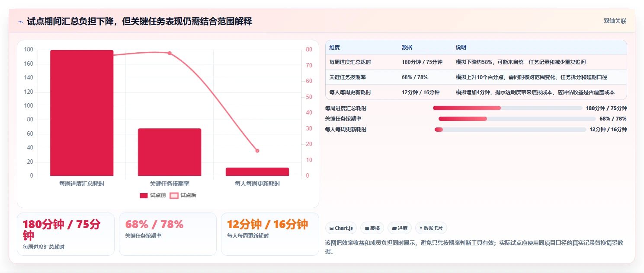Select the 进度 tag chip
Image resolution: width=644 pixels, height=273 pixels.
click(400, 228)
